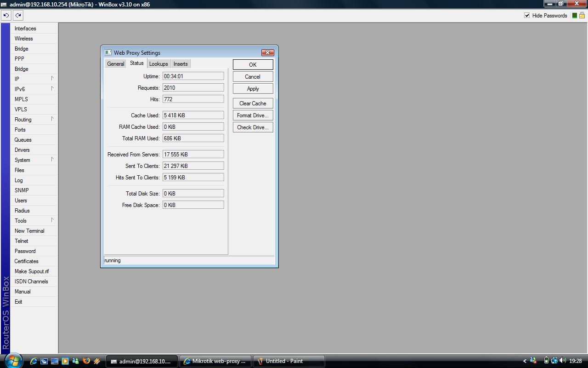The image size is (588, 368).
Task: Open the Certificates menu item
Action: pyautogui.click(x=34, y=261)
